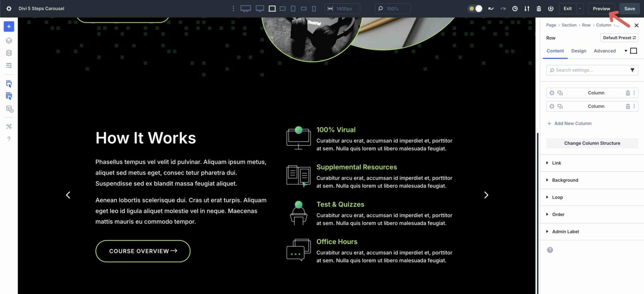This screenshot has width=644, height=294.
Task: Expand the Background settings group
Action: [565, 180]
